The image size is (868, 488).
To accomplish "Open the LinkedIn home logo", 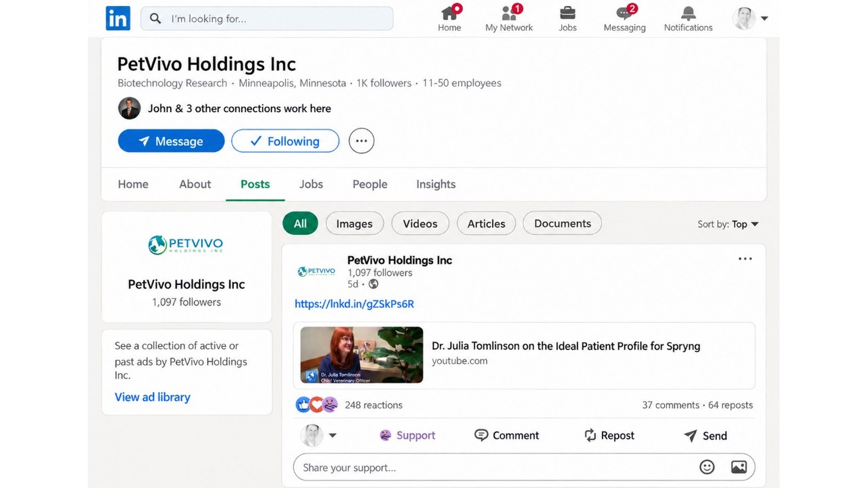I will 118,18.
